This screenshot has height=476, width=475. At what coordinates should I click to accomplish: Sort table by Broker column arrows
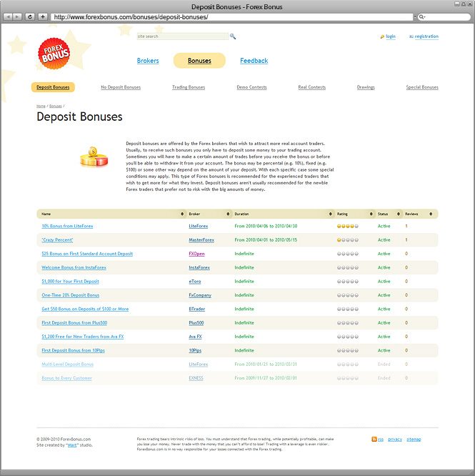[228, 214]
